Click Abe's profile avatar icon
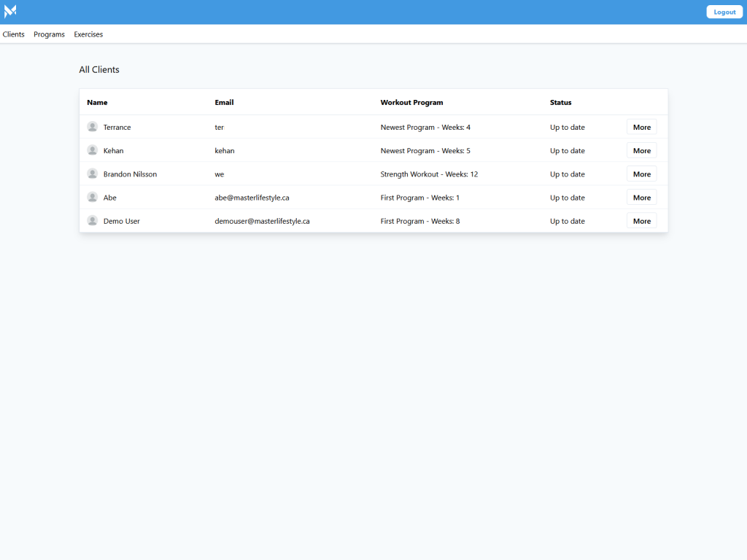The height and width of the screenshot is (560, 747). point(92,196)
